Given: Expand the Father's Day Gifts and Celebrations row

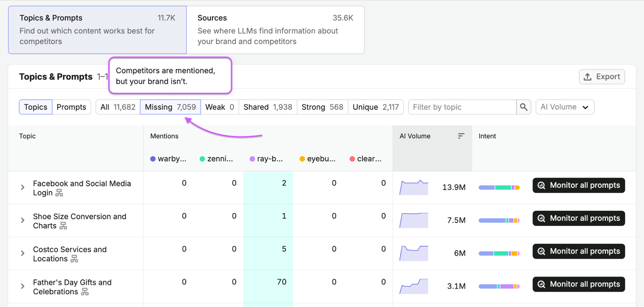Looking at the screenshot, I should [x=23, y=286].
